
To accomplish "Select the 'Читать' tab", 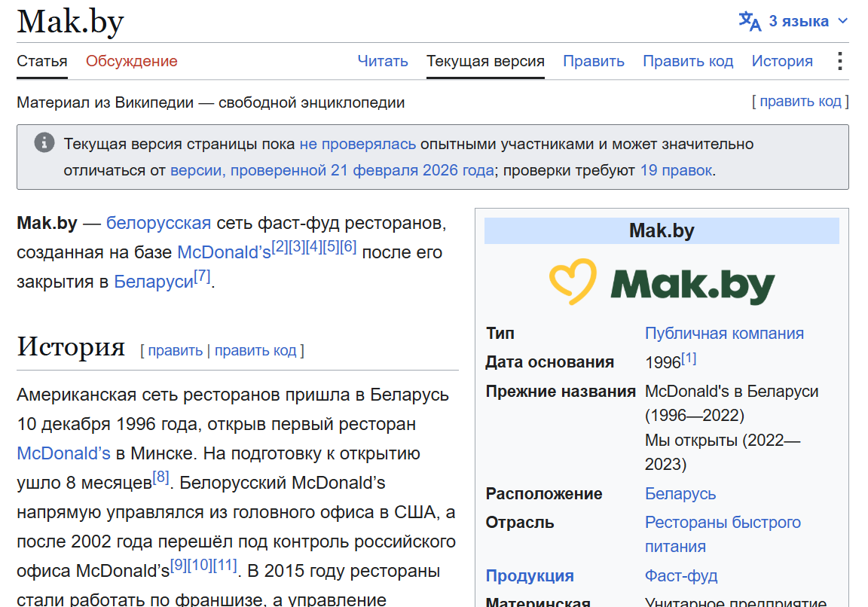I will tap(383, 61).
